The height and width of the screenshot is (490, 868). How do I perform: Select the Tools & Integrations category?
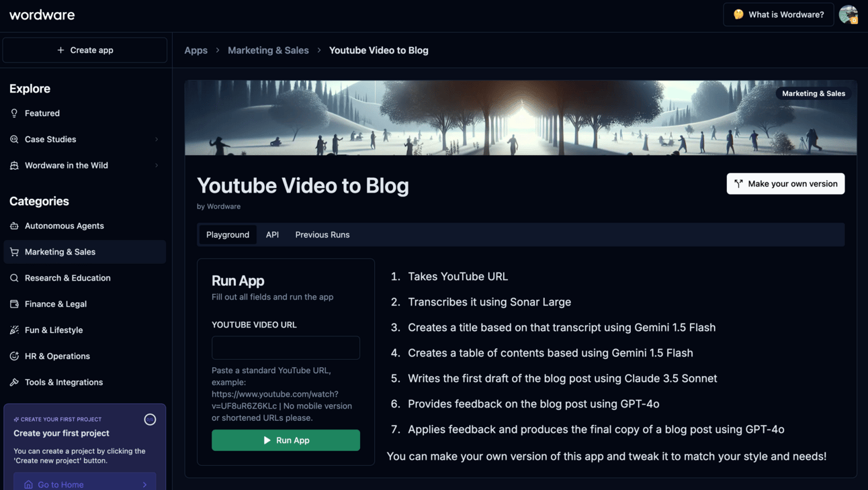(85, 383)
